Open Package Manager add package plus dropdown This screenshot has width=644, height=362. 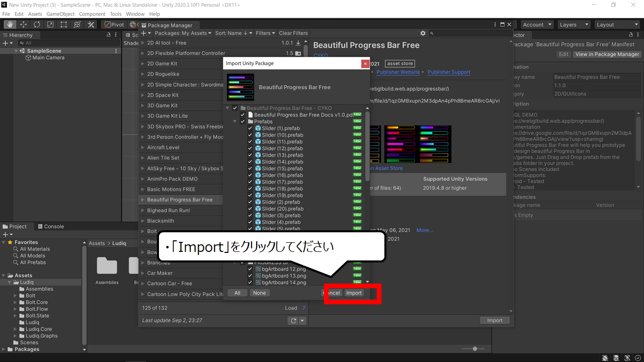tap(145, 33)
